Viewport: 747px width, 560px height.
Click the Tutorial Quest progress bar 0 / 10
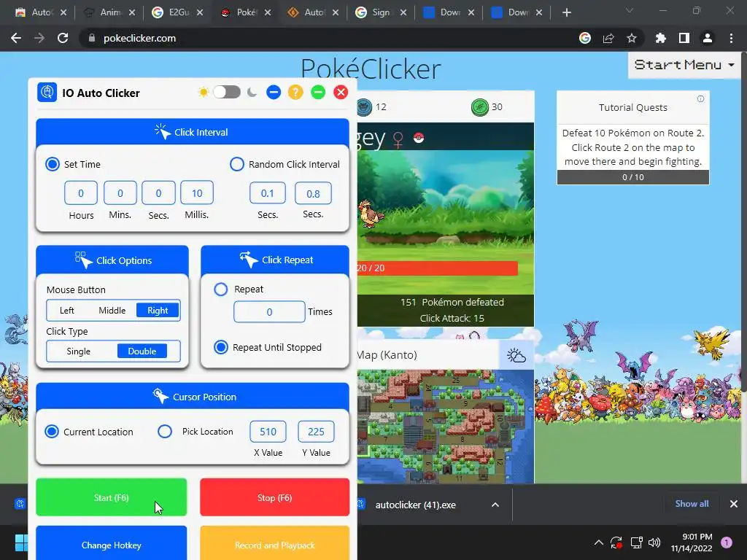[632, 177]
